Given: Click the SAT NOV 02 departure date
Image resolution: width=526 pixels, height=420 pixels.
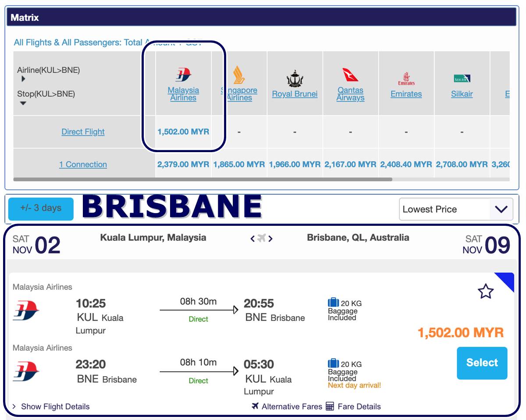Looking at the screenshot, I should click(x=36, y=245).
